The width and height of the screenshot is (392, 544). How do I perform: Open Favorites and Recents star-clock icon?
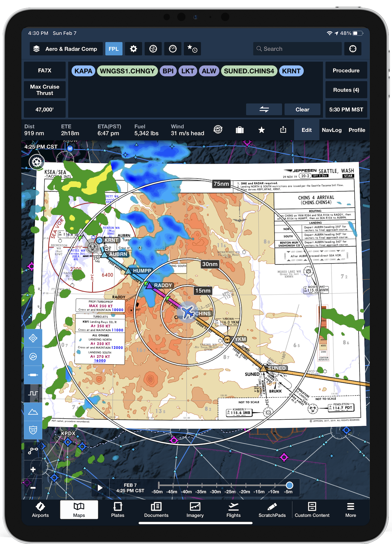pos(192,49)
